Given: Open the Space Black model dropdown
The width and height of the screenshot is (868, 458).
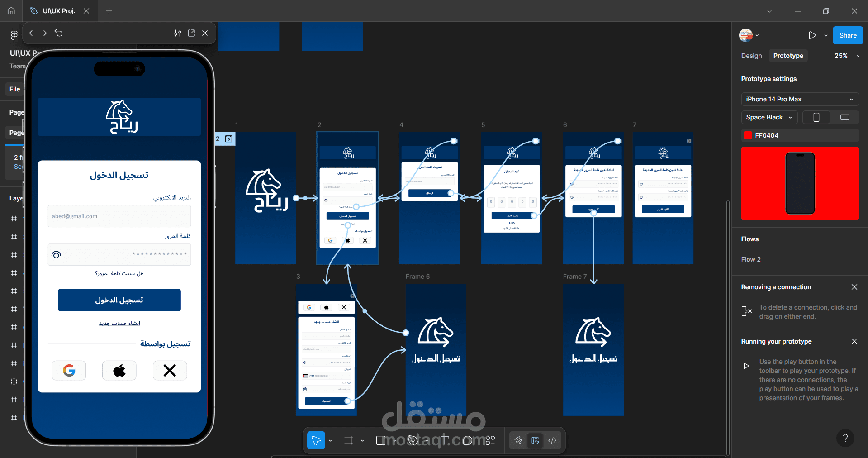Looking at the screenshot, I should point(769,117).
